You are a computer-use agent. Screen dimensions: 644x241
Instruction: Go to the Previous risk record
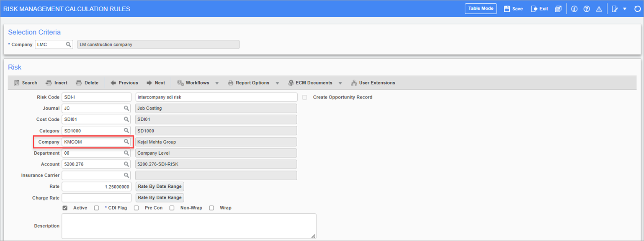click(124, 83)
